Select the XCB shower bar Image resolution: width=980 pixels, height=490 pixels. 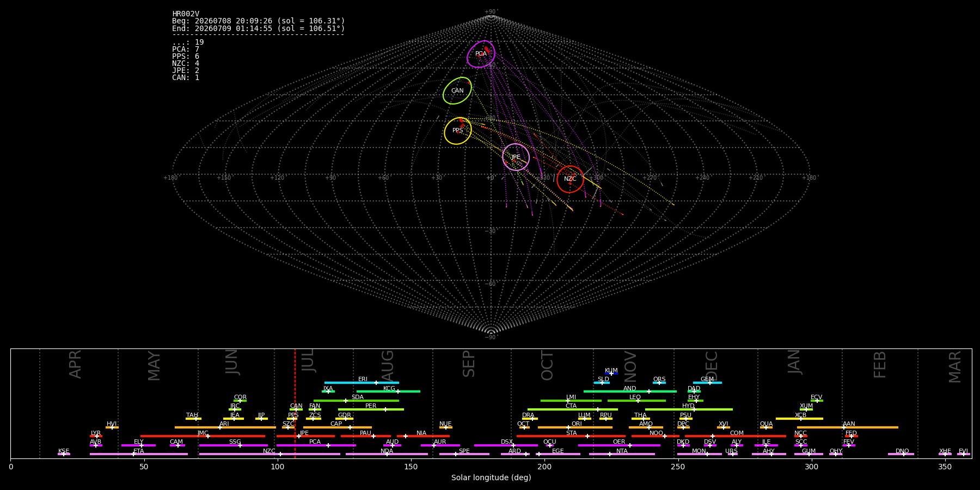799,419
